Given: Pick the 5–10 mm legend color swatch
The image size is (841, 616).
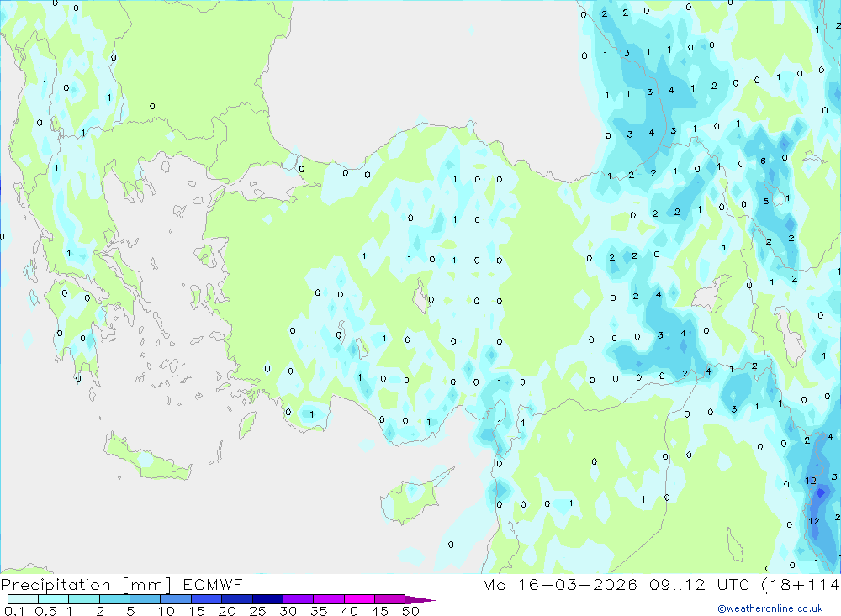Looking at the screenshot, I should 145,599.
